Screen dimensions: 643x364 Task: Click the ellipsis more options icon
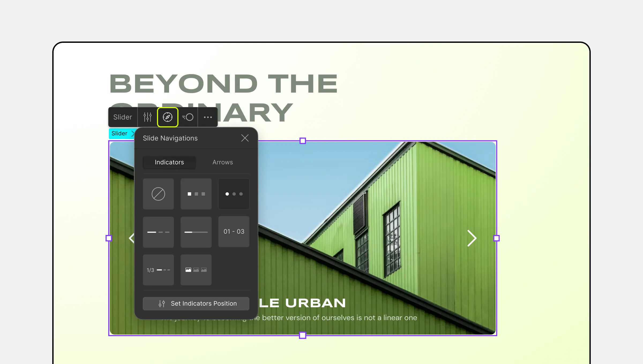(x=208, y=117)
